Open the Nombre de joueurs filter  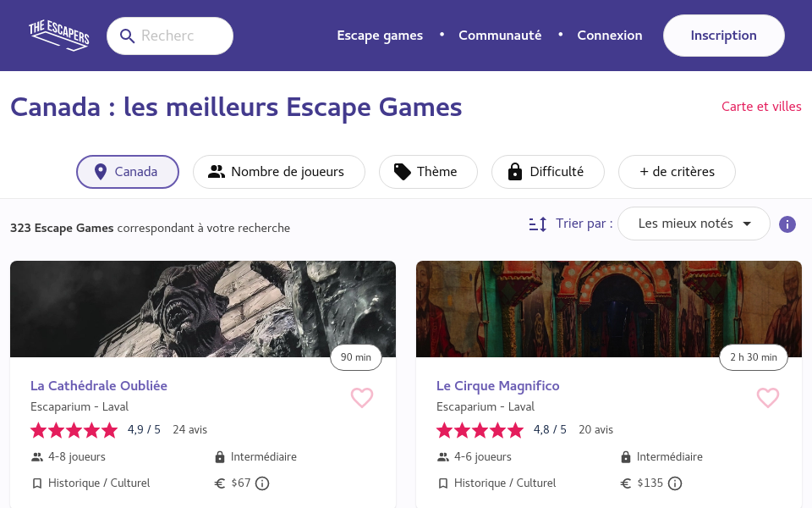point(278,172)
